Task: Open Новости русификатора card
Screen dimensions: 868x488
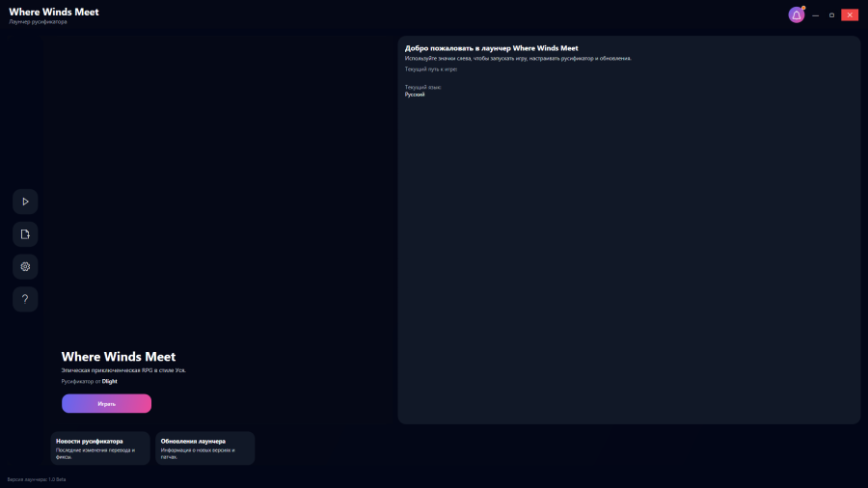Action: click(x=100, y=448)
